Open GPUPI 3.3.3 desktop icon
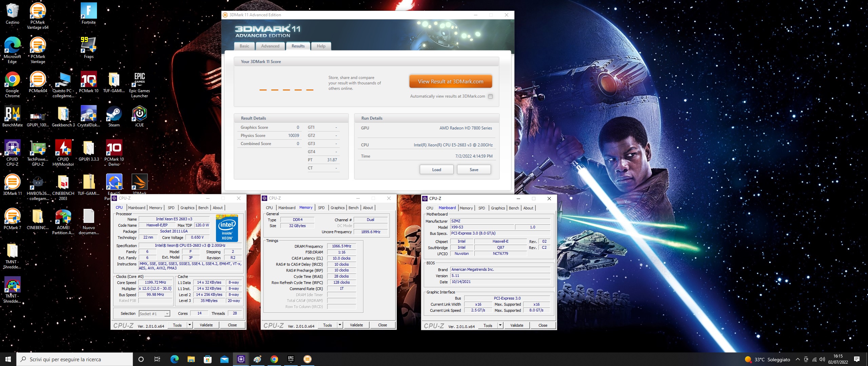Image resolution: width=868 pixels, height=366 pixels. (88, 150)
